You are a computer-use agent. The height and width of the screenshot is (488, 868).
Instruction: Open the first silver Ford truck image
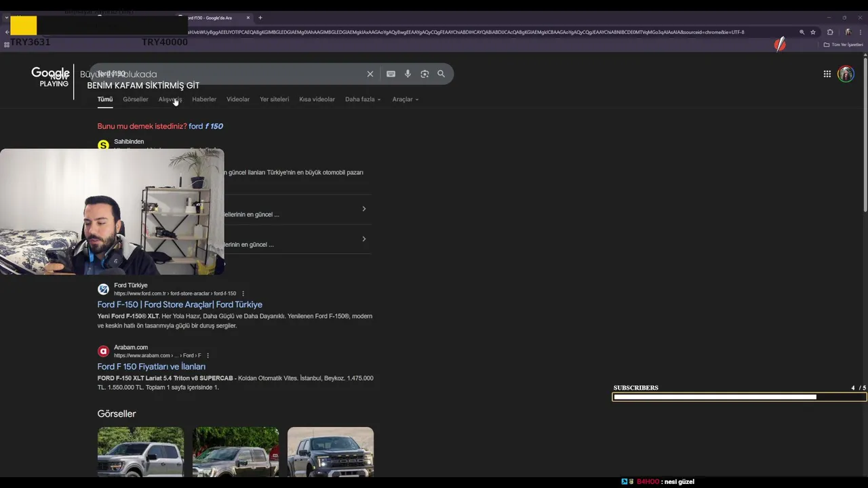tap(140, 451)
